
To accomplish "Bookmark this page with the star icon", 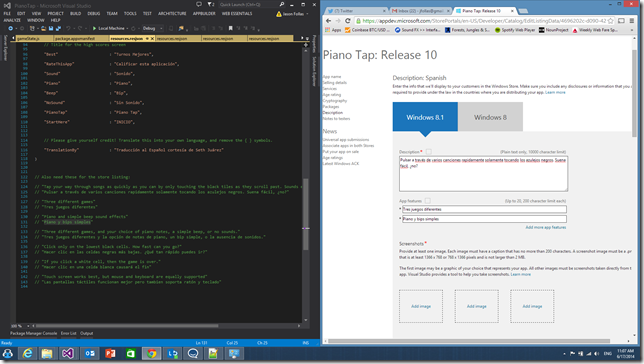I will click(611, 21).
